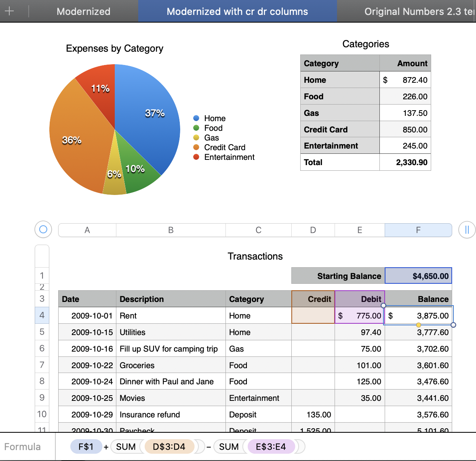This screenshot has height=461, width=476.
Task: Select the Modernized with cr dr columns tab
Action: 237,11
